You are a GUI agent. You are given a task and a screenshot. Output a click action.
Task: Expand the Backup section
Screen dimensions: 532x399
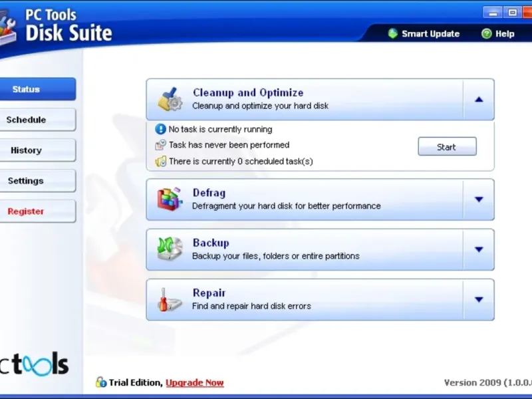pos(479,249)
